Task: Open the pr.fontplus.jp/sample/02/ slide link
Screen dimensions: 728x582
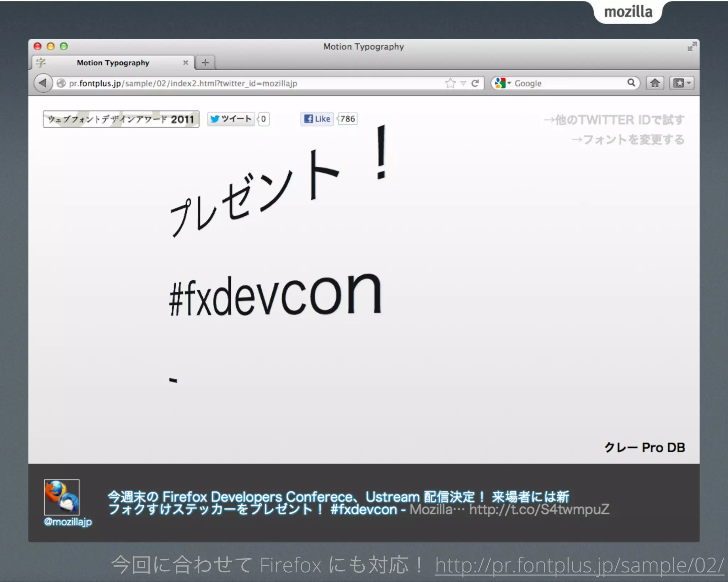Action: coord(579,565)
